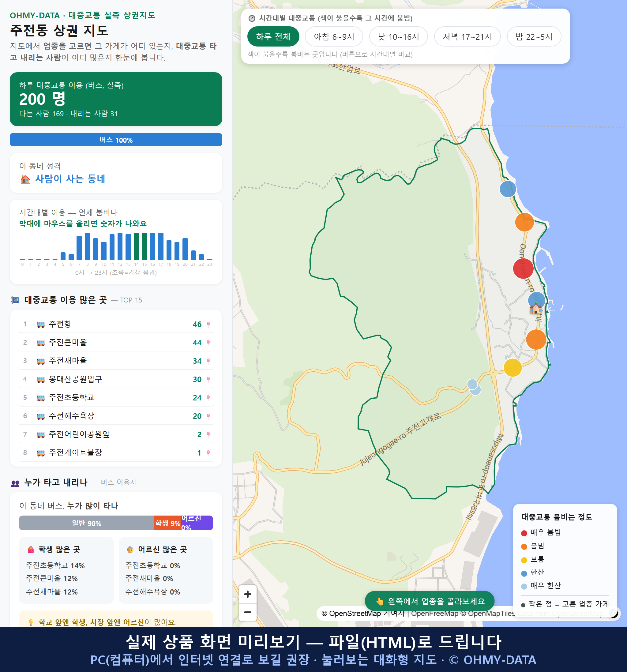
Task: Locate 주전해수욕장 via its pin icon
Action: [x=208, y=416]
